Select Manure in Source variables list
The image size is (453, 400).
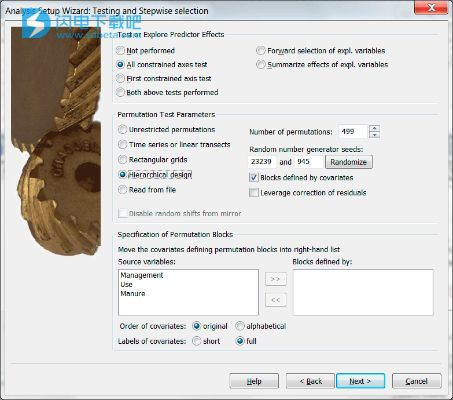click(133, 293)
